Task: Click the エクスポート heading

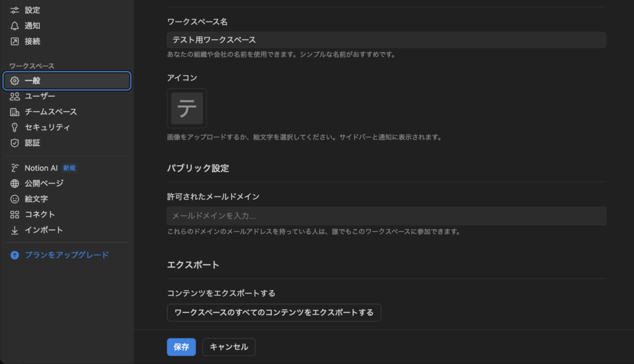Action: coord(193,265)
